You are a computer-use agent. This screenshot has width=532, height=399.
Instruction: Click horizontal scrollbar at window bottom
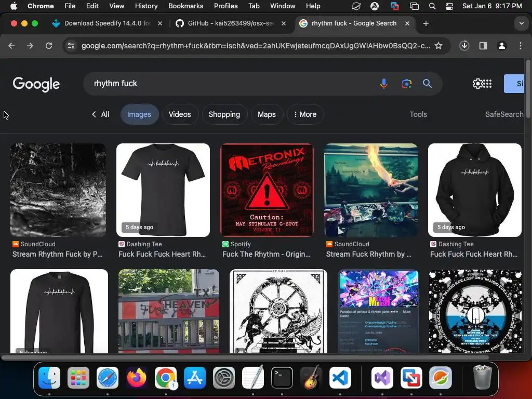point(245,357)
